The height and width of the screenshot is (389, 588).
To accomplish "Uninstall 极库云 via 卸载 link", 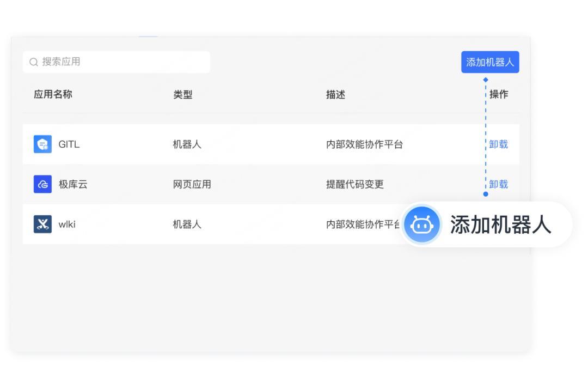I will click(498, 184).
